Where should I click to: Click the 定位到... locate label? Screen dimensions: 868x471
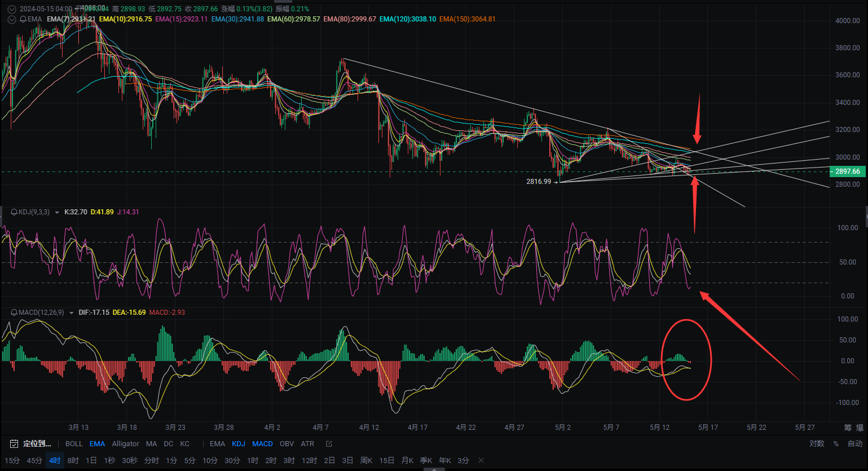tap(37, 444)
